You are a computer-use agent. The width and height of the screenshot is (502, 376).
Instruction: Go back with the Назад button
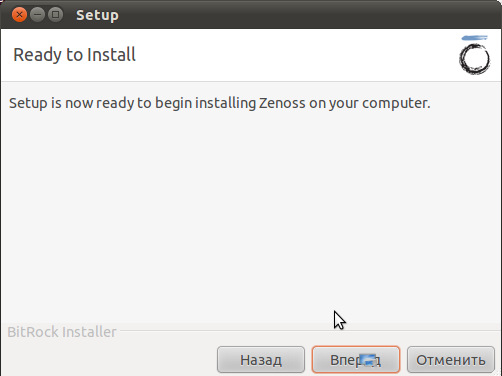(x=261, y=360)
